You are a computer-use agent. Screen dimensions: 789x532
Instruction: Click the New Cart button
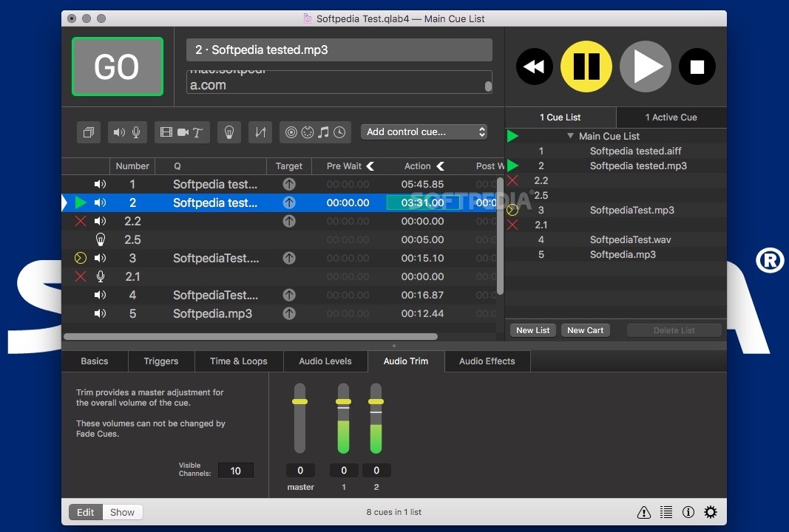click(x=585, y=330)
